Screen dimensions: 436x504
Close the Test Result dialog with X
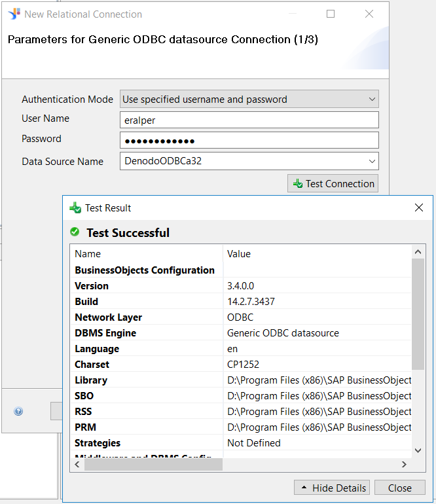pyautogui.click(x=418, y=207)
